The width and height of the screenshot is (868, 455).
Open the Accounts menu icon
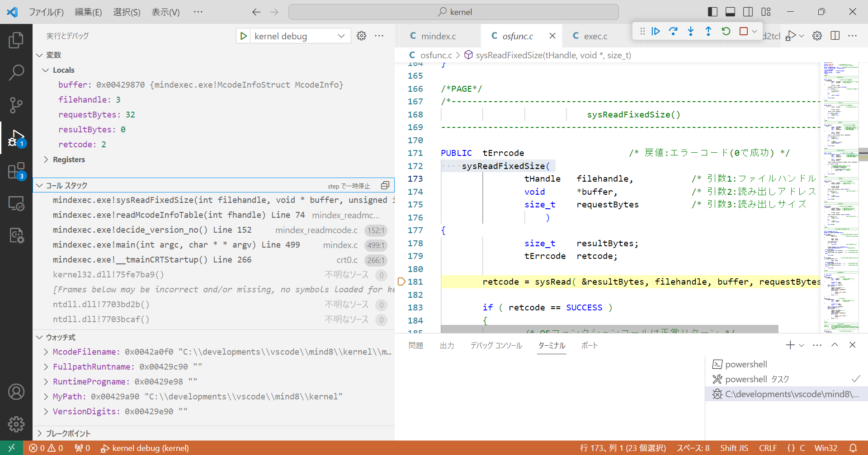(16, 392)
